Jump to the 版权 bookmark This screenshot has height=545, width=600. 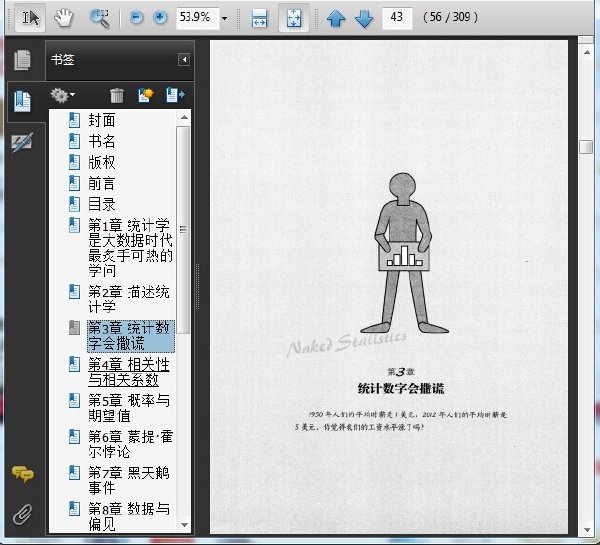pos(102,162)
